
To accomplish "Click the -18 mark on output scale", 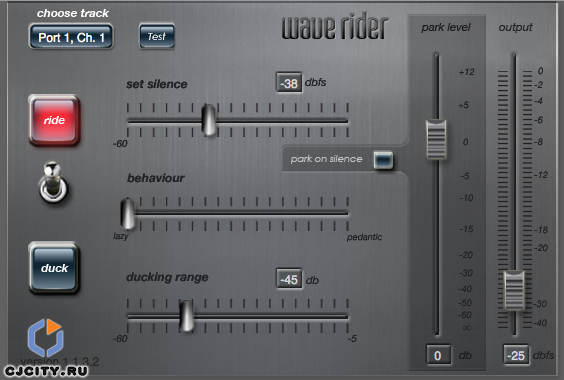I will 541,230.
